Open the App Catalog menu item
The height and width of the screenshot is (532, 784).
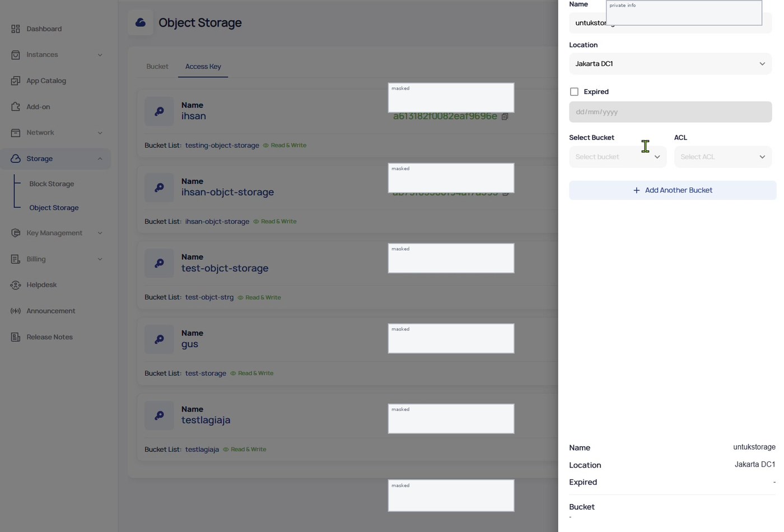click(46, 81)
